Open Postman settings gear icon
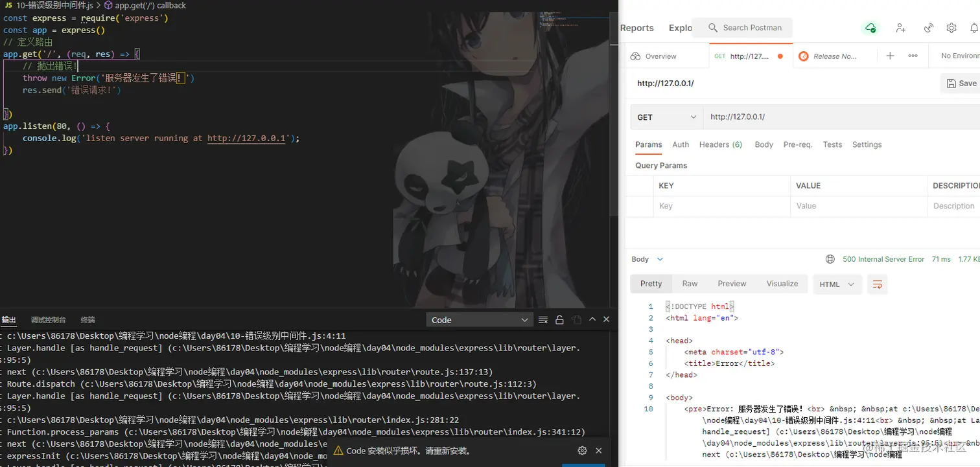The height and width of the screenshot is (467, 980). (x=951, y=28)
